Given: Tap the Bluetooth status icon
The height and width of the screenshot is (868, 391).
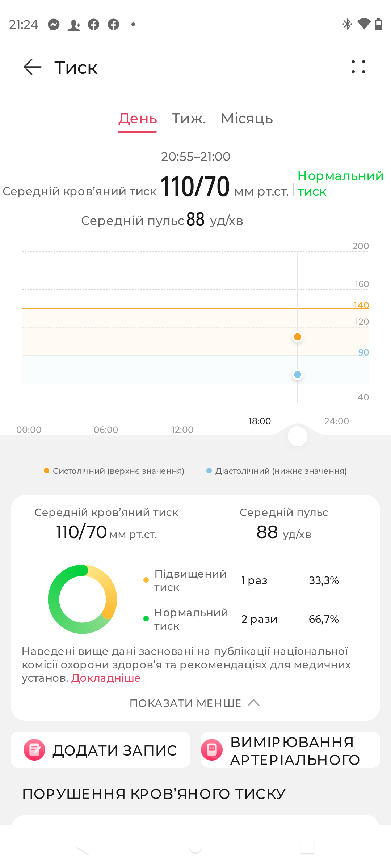Looking at the screenshot, I should click(347, 24).
